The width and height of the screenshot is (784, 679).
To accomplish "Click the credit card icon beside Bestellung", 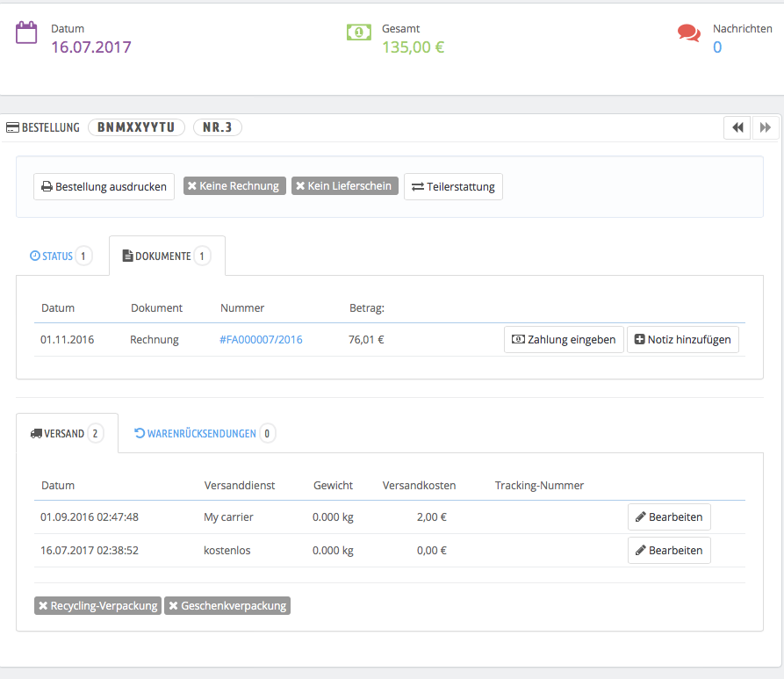I will (x=12, y=127).
